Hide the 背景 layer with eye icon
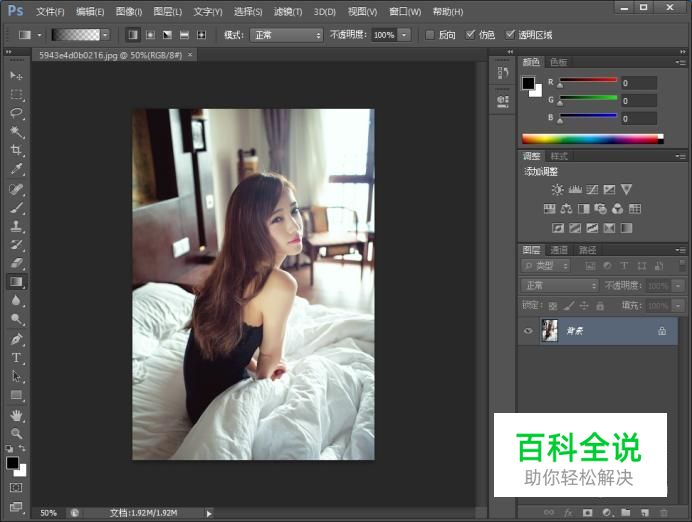692x522 pixels. coord(529,330)
